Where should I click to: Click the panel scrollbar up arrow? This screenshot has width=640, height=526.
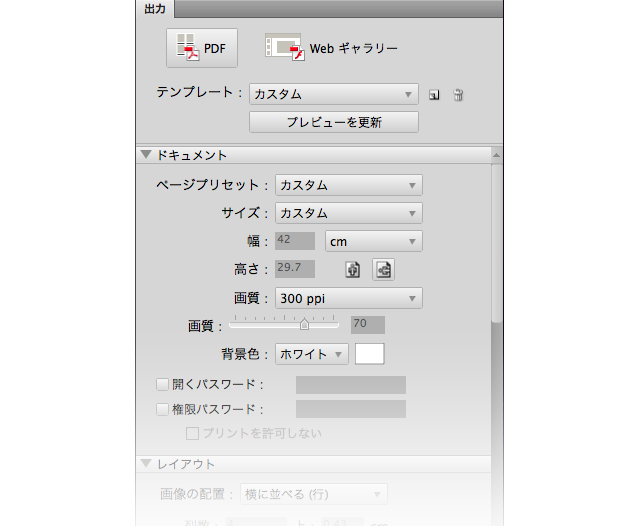click(496, 155)
